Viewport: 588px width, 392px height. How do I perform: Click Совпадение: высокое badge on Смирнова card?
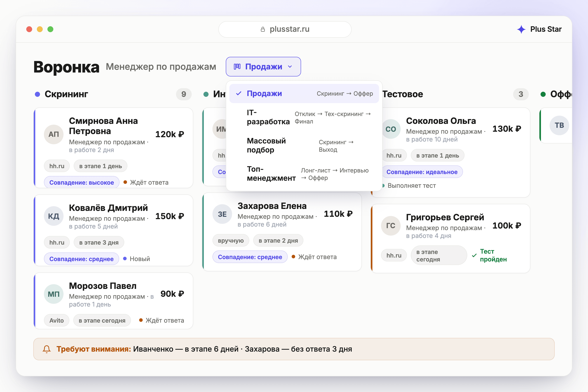[82, 182]
